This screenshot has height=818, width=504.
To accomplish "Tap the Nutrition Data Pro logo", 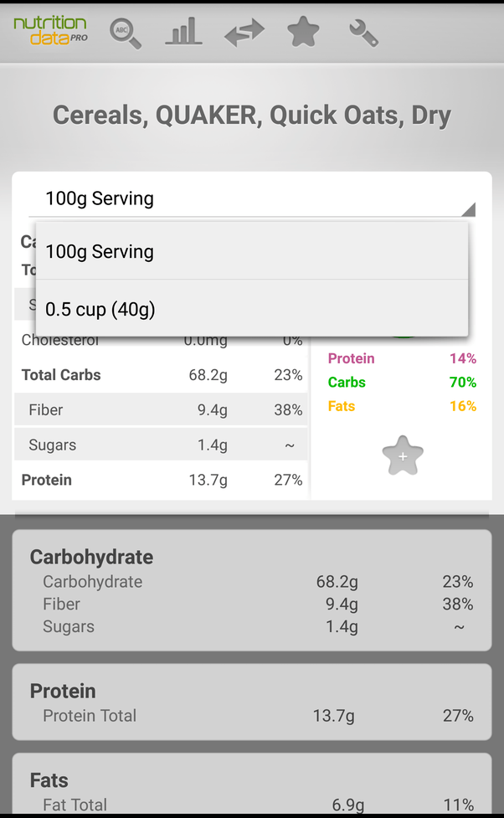I will [50, 30].
